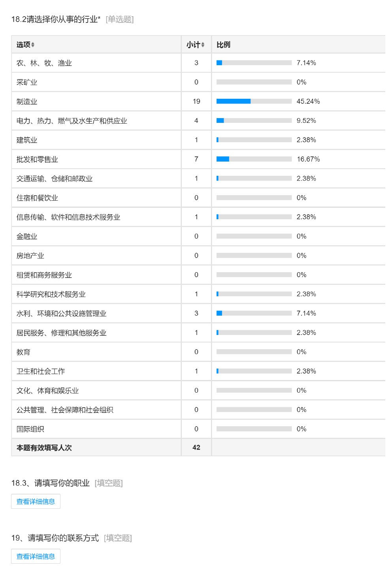392x587 pixels.
Task: Click the 国际组织 row label
Action: (30, 429)
